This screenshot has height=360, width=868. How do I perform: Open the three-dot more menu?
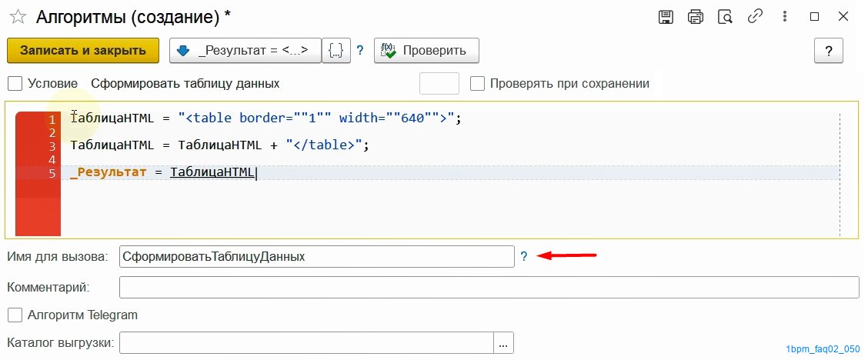tap(783, 16)
